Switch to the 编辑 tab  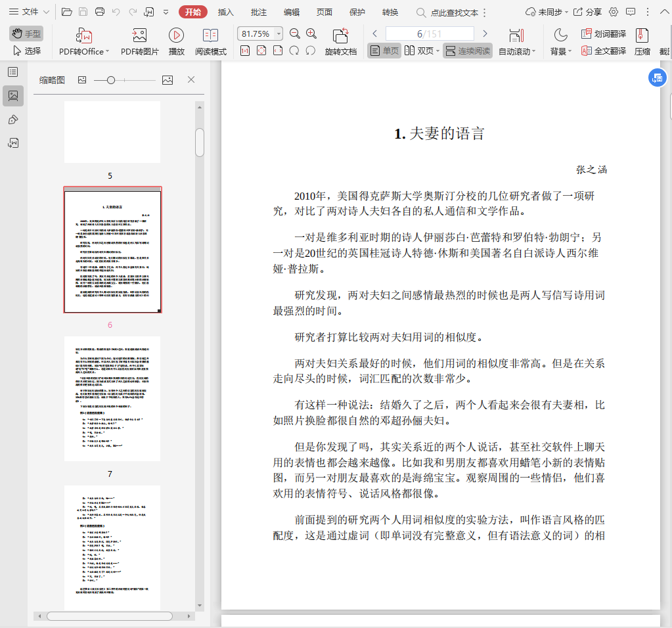coord(292,12)
